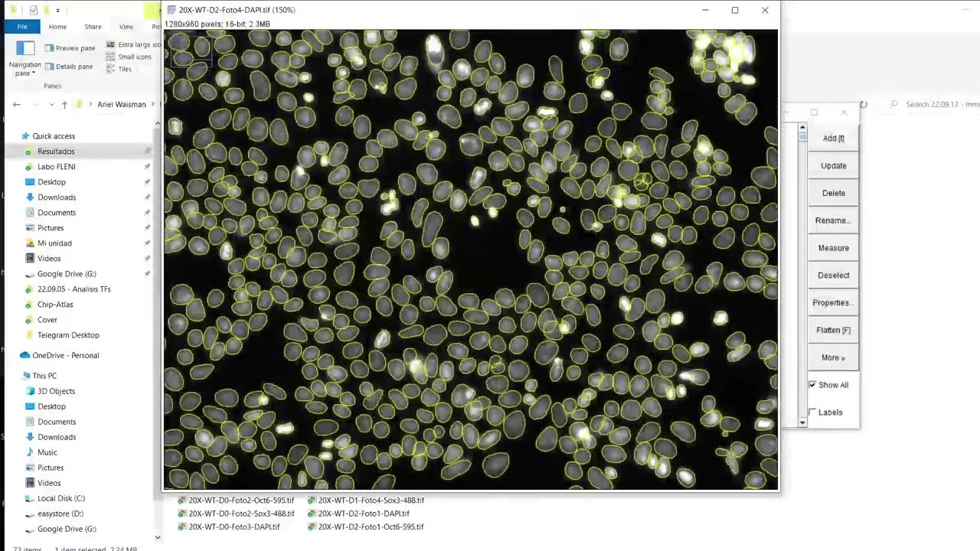Select Small icons layout
980x551 pixels.
click(x=129, y=57)
